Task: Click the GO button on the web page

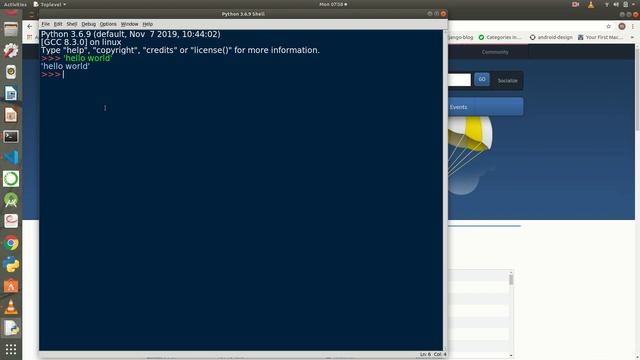Action: click(482, 80)
